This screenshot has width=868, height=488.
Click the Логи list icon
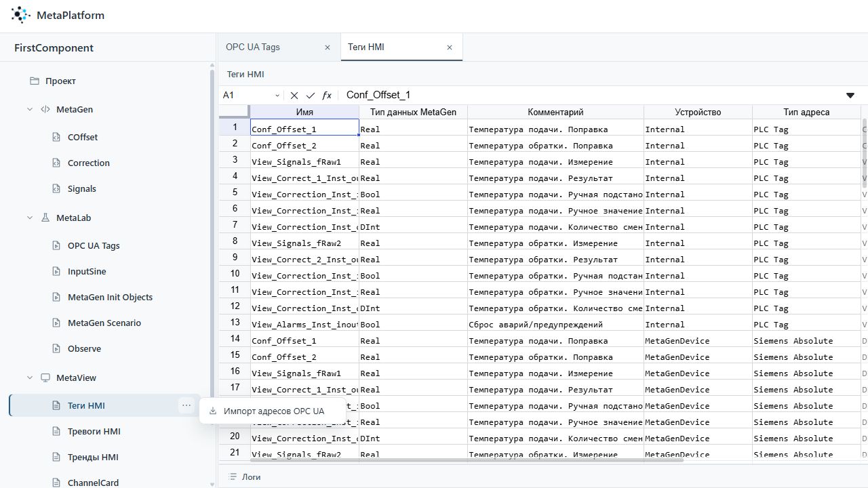[233, 476]
